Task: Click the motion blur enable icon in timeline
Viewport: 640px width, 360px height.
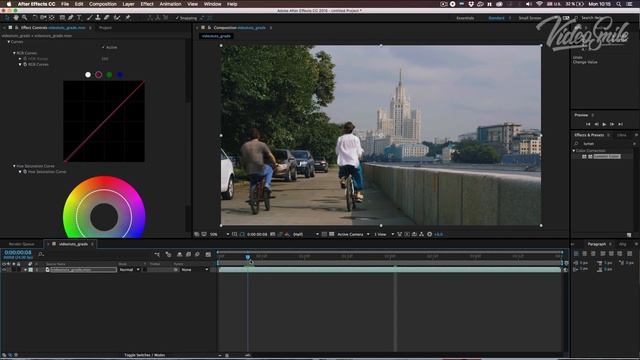Action: tap(198, 254)
